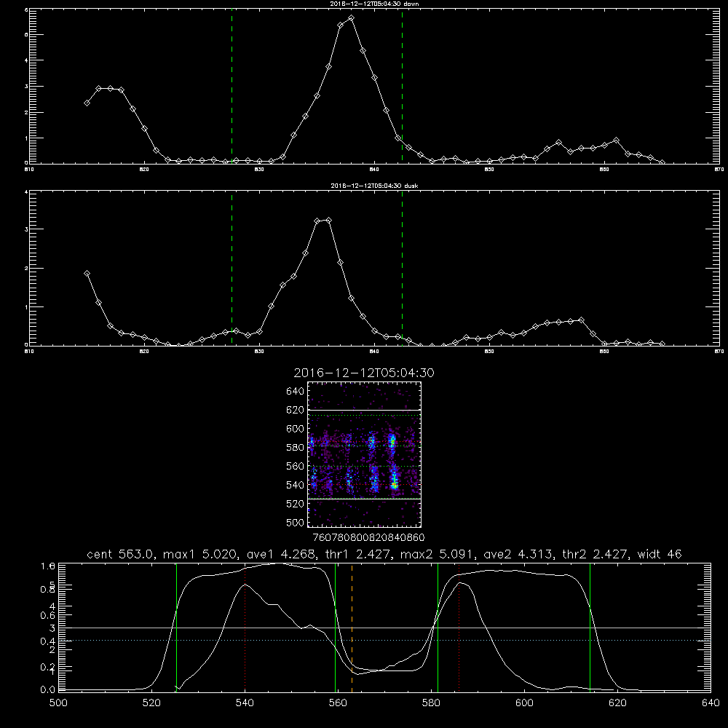
Task: Click the "620" x-axis label of the bottom plot
Action: (x=617, y=703)
